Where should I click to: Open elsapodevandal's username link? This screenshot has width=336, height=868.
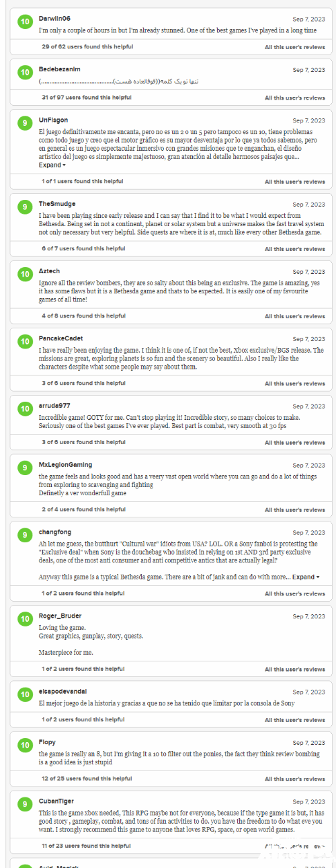coord(62,692)
